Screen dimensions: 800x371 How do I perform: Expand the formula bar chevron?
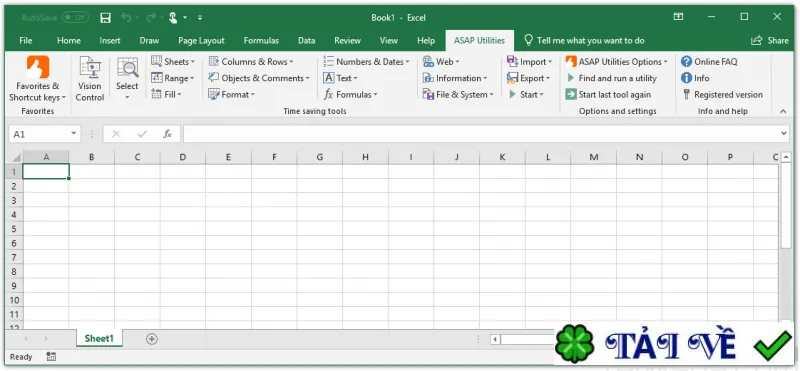click(x=784, y=134)
